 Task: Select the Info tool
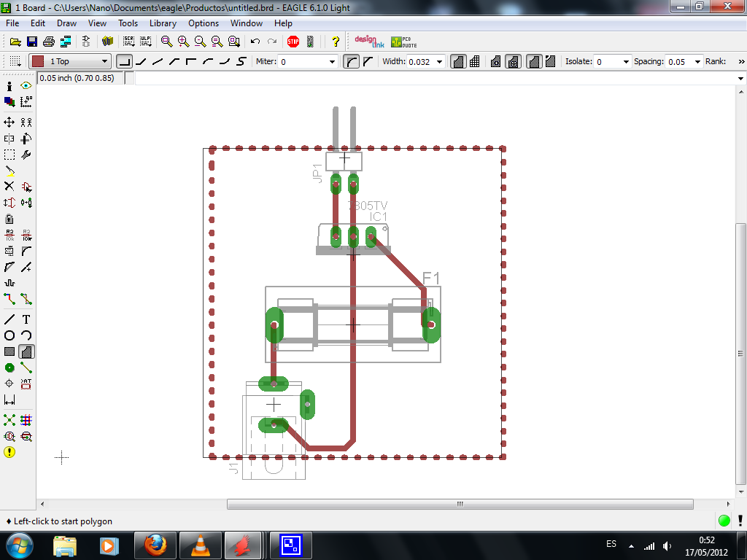point(9,86)
